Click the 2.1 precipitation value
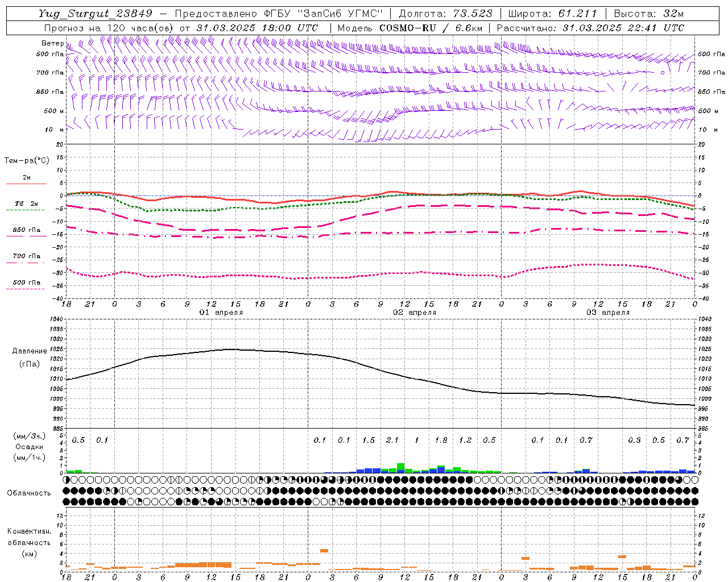This screenshot has height=582, width=728. (x=392, y=440)
